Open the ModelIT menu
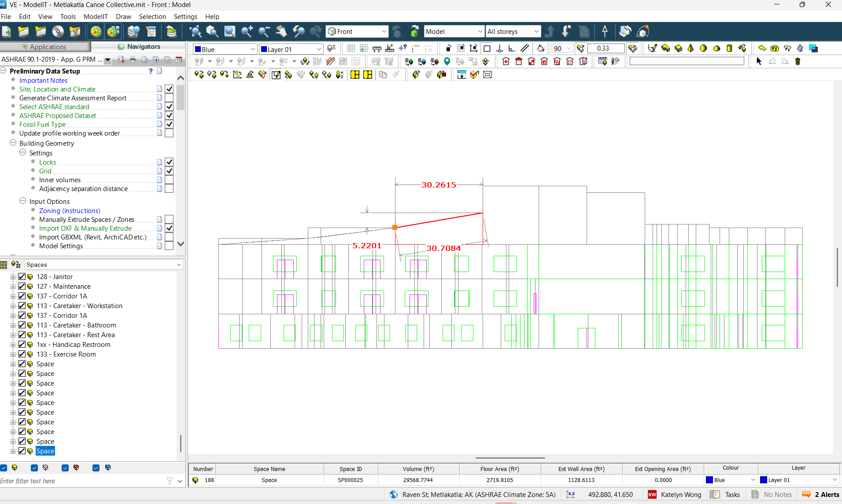The image size is (842, 504). tap(96, 16)
